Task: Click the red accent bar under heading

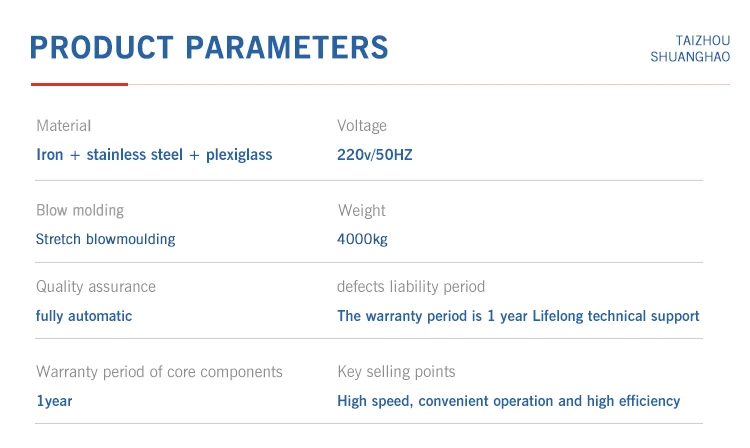Action: pos(79,84)
